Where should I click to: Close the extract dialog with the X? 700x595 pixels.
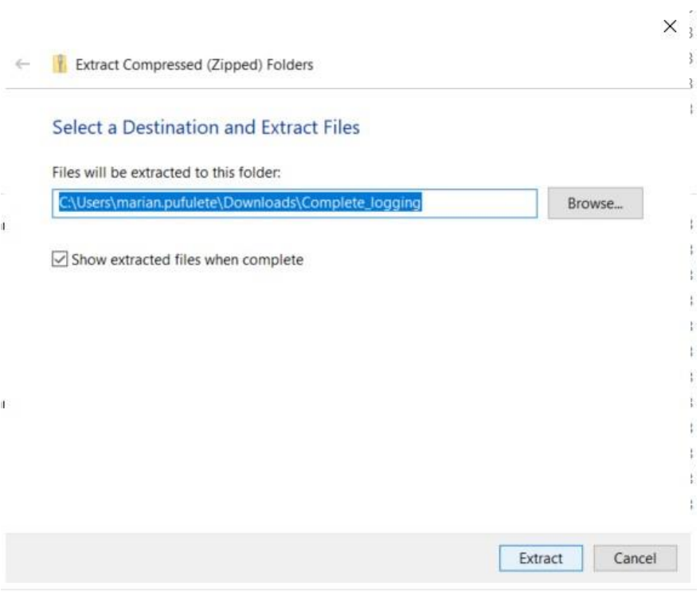[670, 27]
